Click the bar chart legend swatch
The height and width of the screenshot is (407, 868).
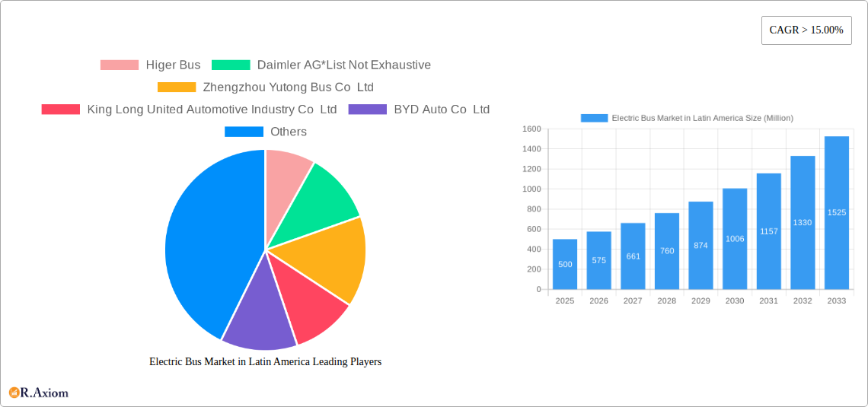(594, 118)
